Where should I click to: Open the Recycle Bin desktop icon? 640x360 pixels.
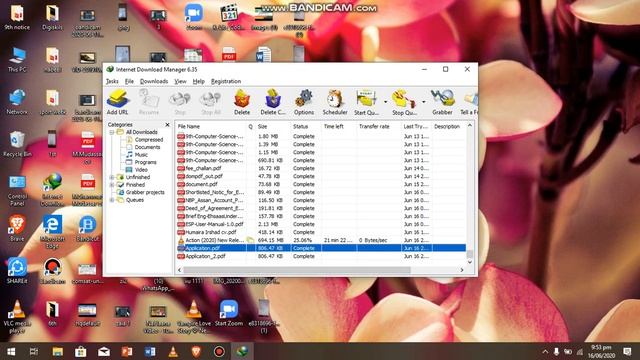tap(17, 144)
